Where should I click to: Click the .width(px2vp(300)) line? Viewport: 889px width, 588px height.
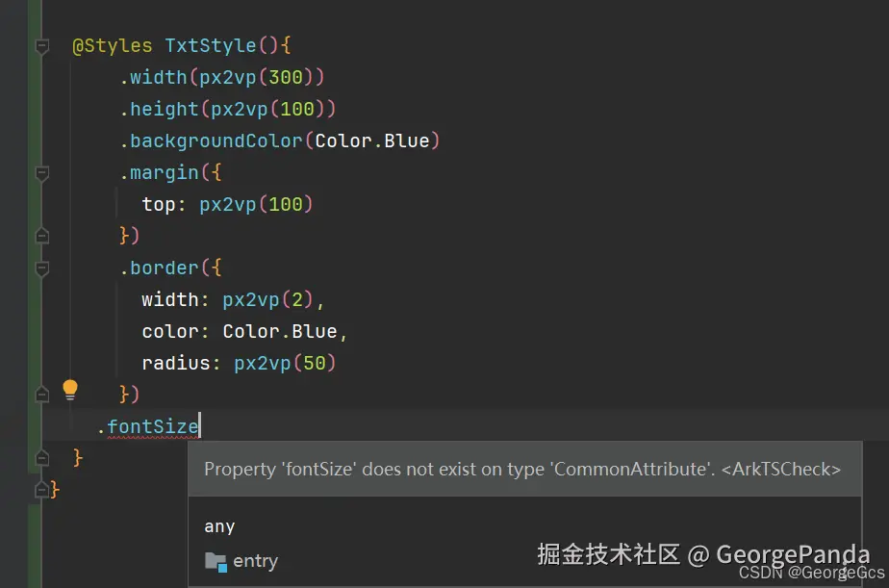[x=221, y=77]
